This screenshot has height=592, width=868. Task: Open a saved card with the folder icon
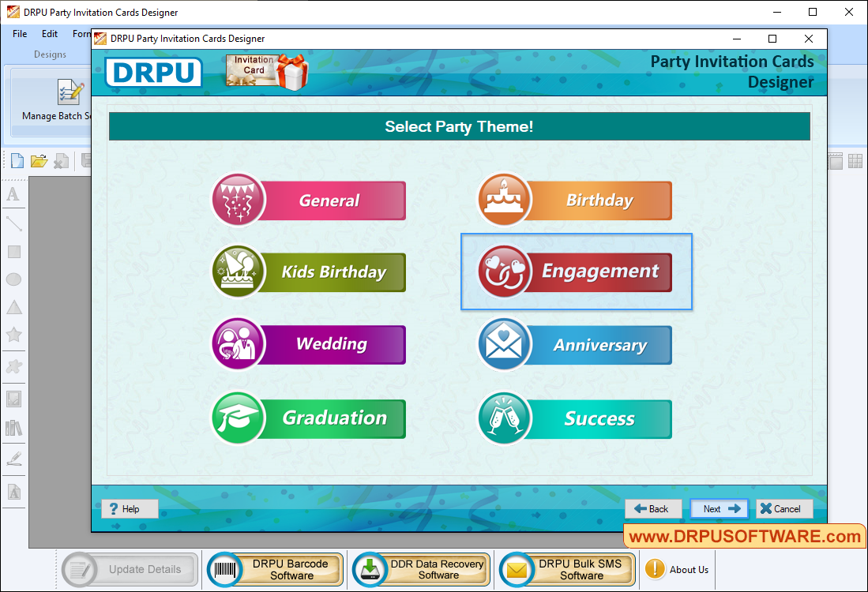coord(39,160)
